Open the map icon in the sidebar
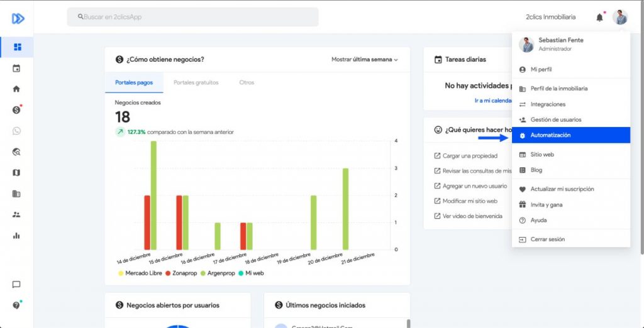This screenshot has width=644, height=328. click(x=16, y=173)
